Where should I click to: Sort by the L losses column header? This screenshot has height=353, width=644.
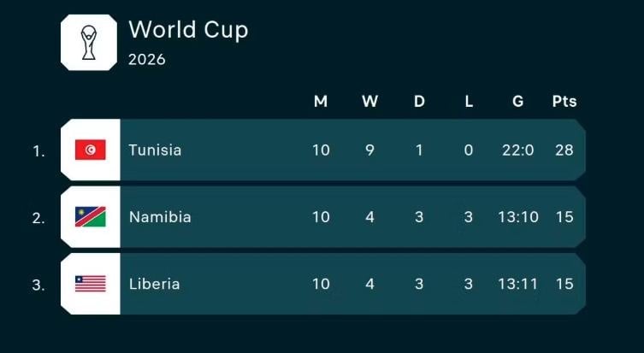click(469, 101)
